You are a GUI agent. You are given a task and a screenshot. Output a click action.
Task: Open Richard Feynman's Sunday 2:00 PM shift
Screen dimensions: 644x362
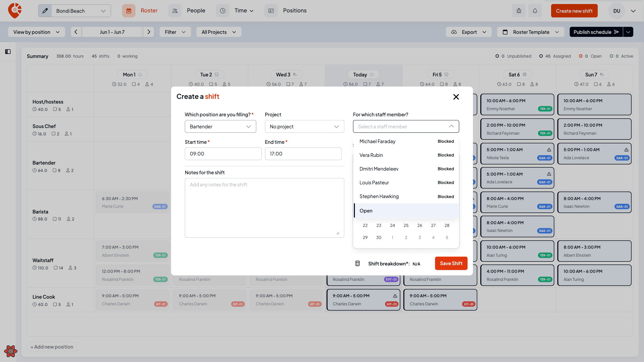pos(594,129)
